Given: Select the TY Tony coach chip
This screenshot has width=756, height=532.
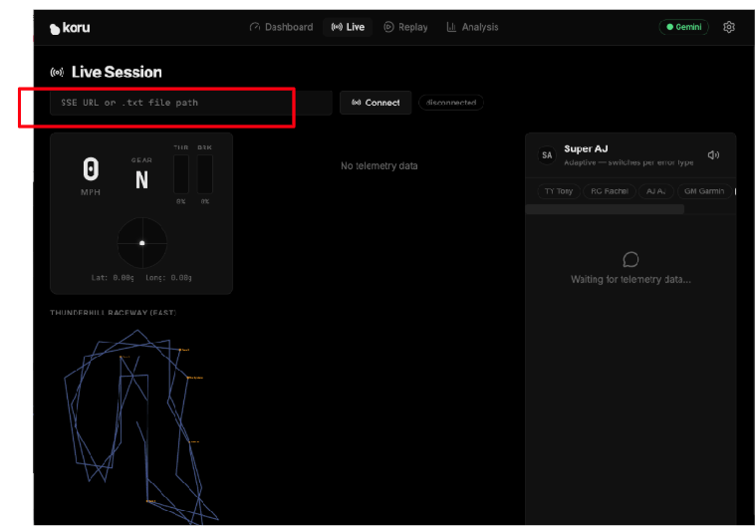Looking at the screenshot, I should pyautogui.click(x=558, y=191).
